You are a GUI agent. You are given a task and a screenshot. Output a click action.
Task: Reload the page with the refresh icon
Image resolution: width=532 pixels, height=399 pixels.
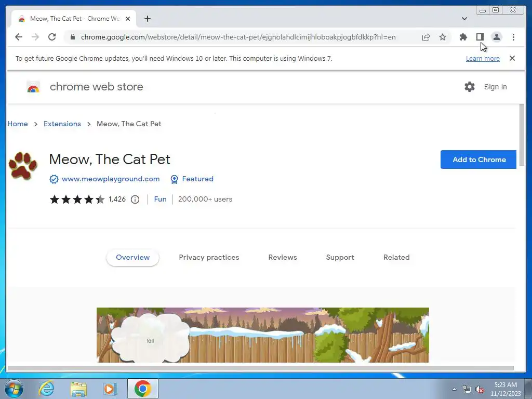tap(52, 37)
